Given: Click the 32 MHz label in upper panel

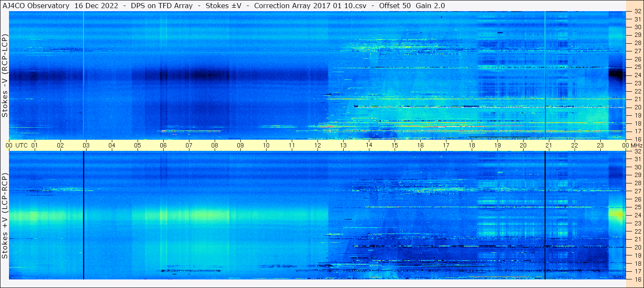Looking at the screenshot, I should (x=637, y=12).
